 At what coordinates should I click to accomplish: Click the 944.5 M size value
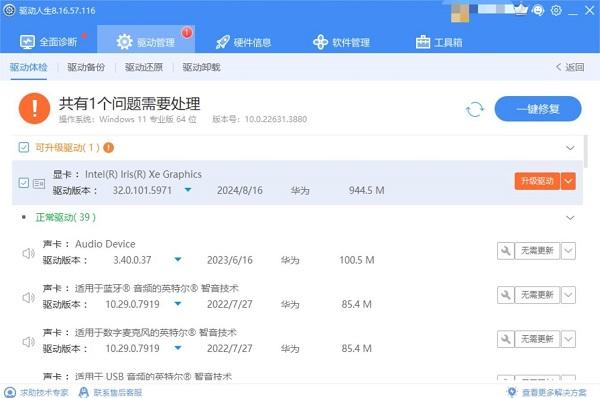click(x=366, y=190)
